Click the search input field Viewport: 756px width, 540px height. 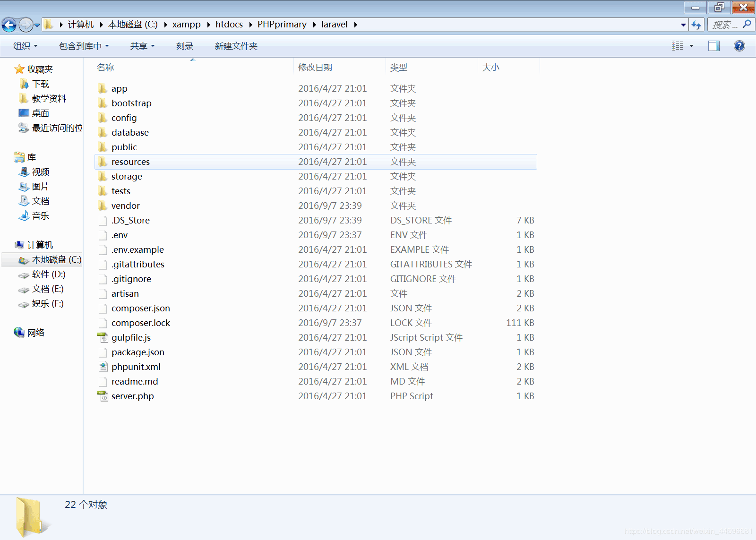click(725, 25)
